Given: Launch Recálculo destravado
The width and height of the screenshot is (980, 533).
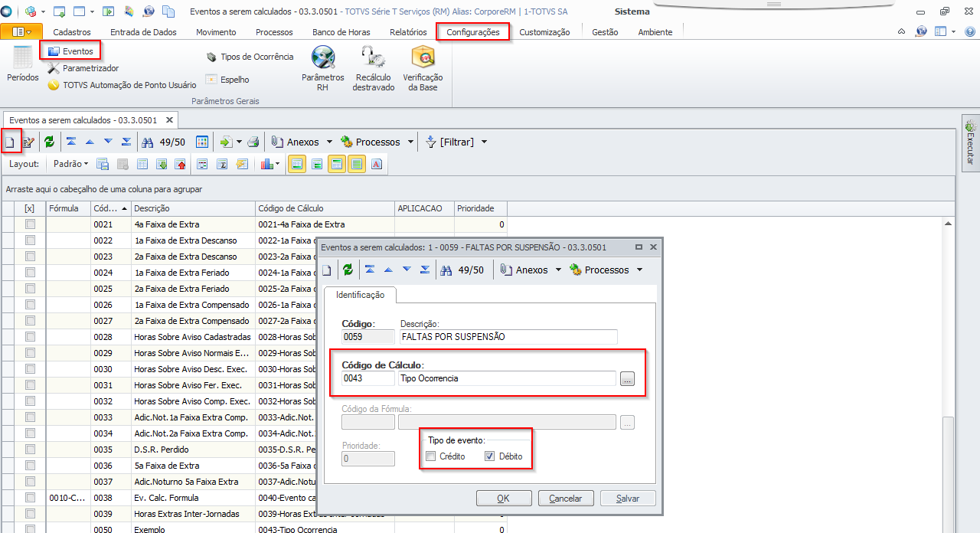Looking at the screenshot, I should pyautogui.click(x=374, y=69).
